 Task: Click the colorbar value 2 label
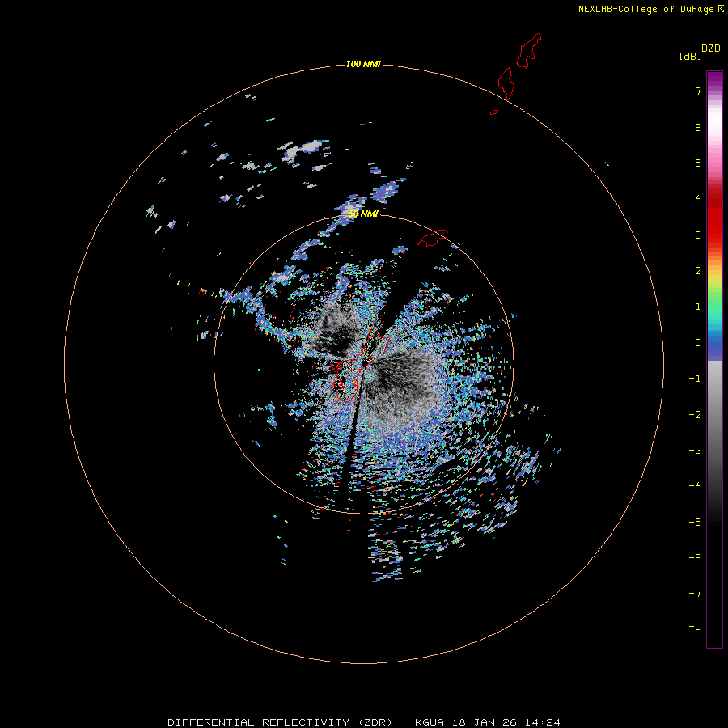[698, 271]
